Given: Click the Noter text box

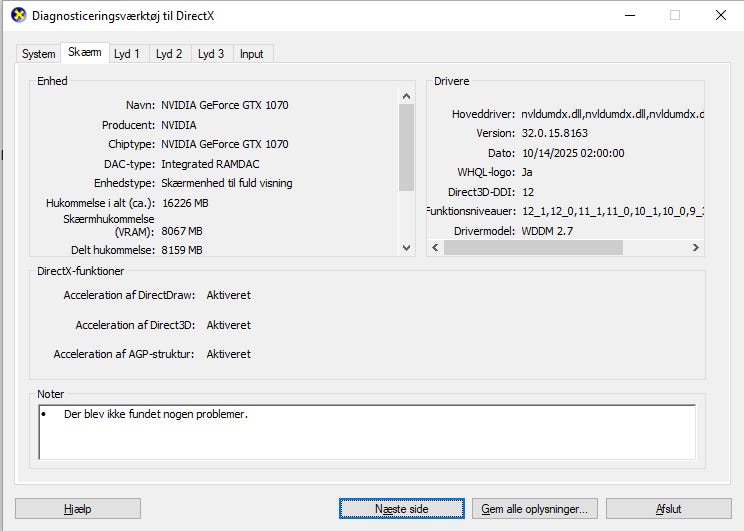Looking at the screenshot, I should [x=367, y=432].
